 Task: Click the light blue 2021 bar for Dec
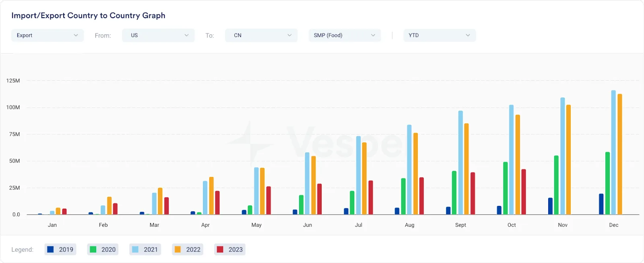coord(613,152)
